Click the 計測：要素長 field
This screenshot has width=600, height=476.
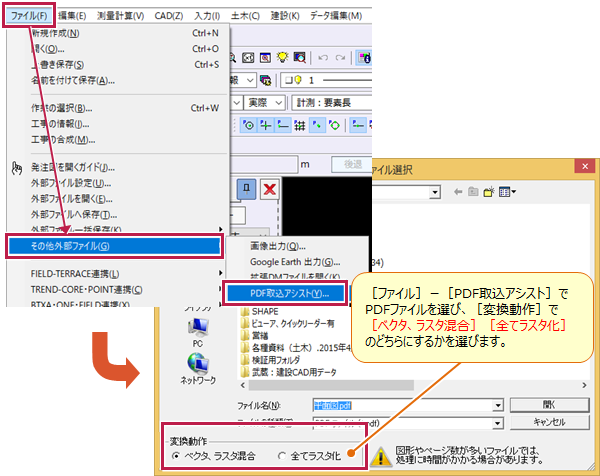click(x=332, y=103)
